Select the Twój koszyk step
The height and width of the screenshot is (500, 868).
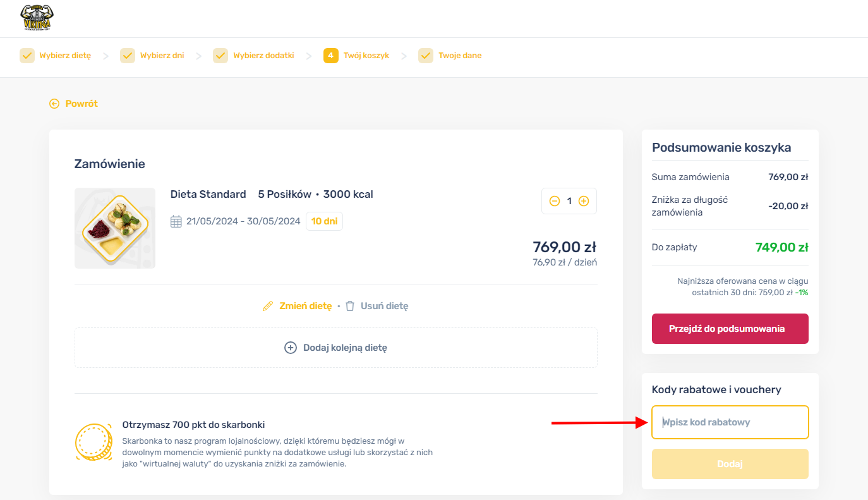[x=356, y=56]
